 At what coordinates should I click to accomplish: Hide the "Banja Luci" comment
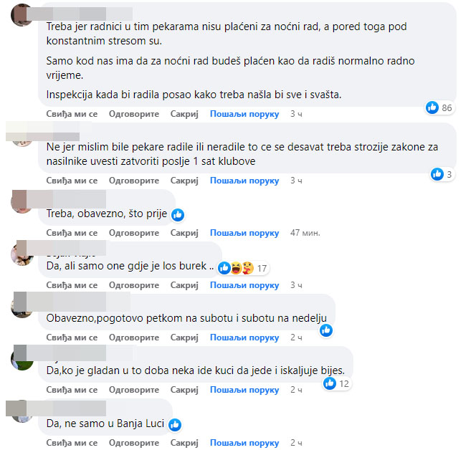tap(184, 443)
